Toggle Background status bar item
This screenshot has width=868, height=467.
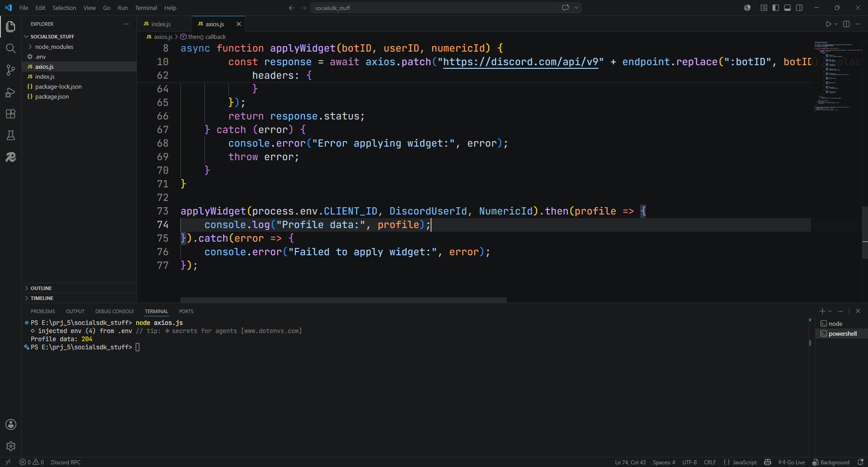831,462
